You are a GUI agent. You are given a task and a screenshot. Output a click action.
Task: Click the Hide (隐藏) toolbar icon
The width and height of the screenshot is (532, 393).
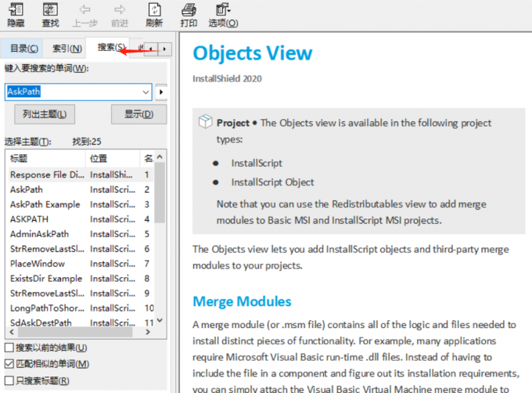[16, 10]
